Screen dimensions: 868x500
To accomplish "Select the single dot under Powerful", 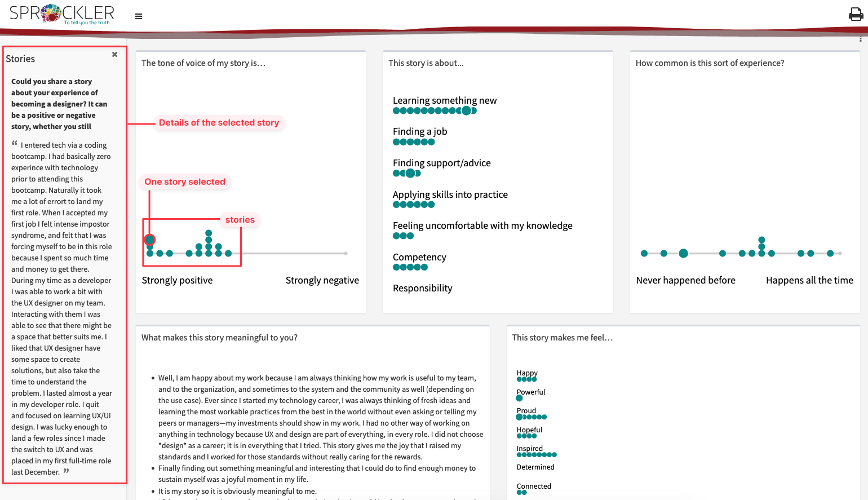I will coord(519,398).
